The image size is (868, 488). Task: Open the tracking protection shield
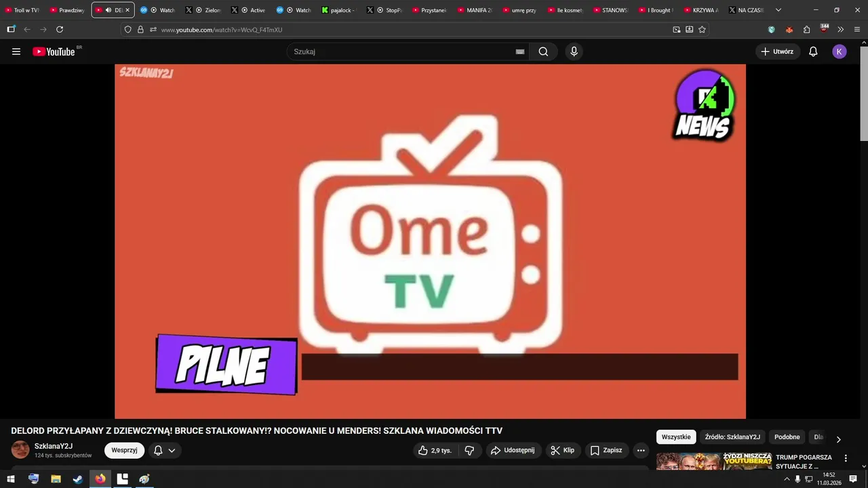(x=127, y=29)
